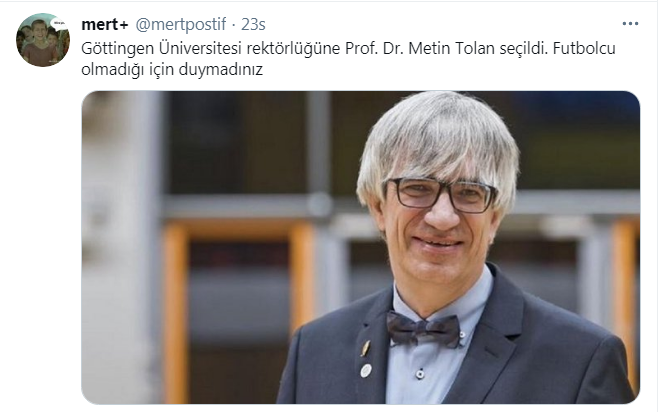Click the gold lapel pin on the jacket
This screenshot has height=412, width=659.
(366, 348)
